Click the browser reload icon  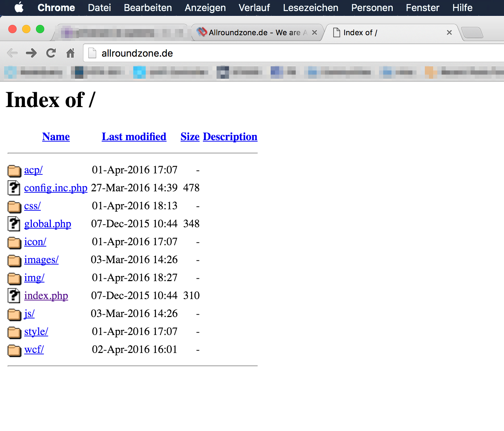[x=51, y=53]
